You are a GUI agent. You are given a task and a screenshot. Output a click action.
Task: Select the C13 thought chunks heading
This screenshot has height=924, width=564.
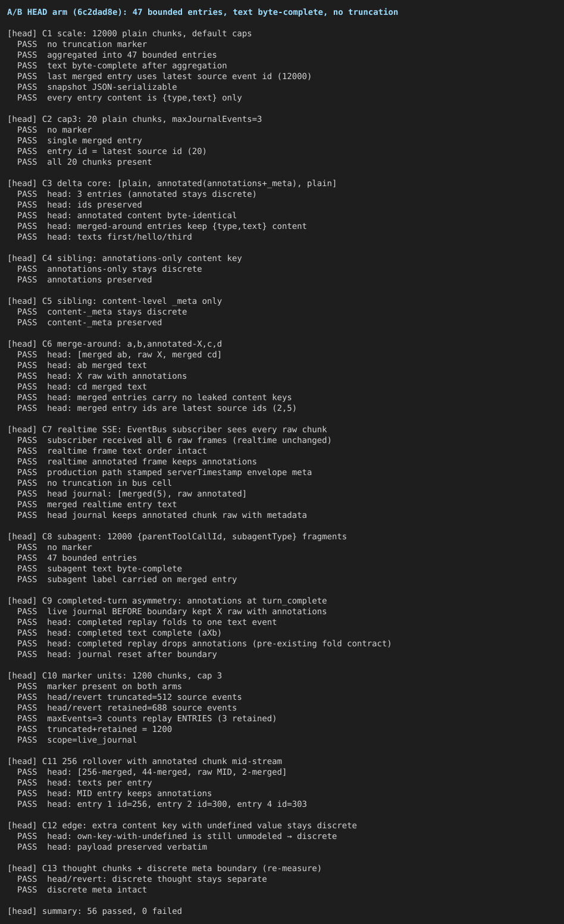coord(164,868)
